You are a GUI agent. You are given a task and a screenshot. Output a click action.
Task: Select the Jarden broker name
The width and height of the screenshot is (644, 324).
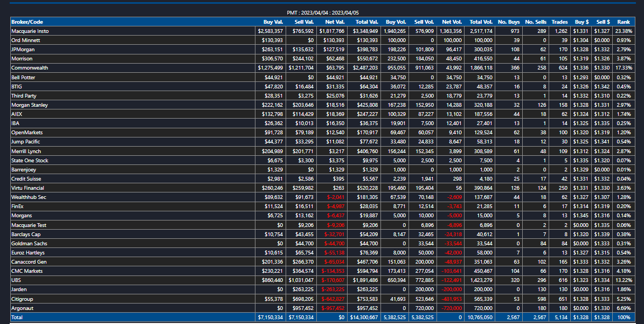pyautogui.click(x=19, y=289)
